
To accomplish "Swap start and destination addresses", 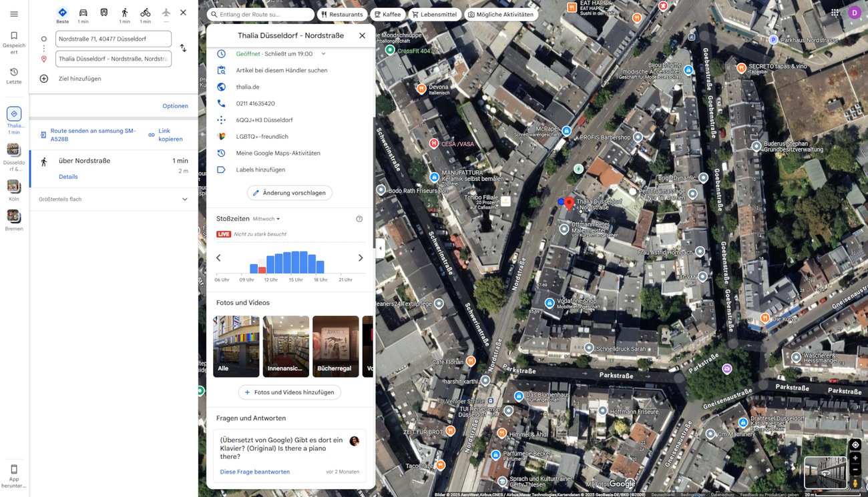I will [182, 48].
